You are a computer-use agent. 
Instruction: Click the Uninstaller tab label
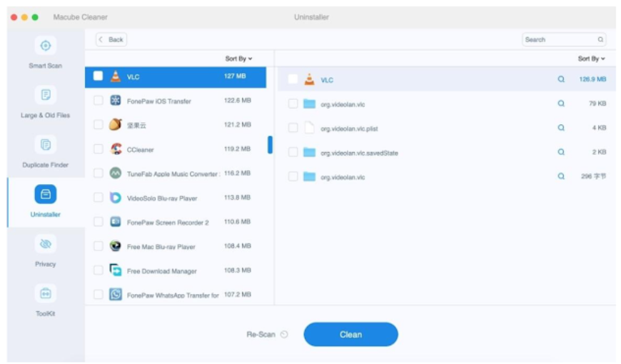pos(45,214)
